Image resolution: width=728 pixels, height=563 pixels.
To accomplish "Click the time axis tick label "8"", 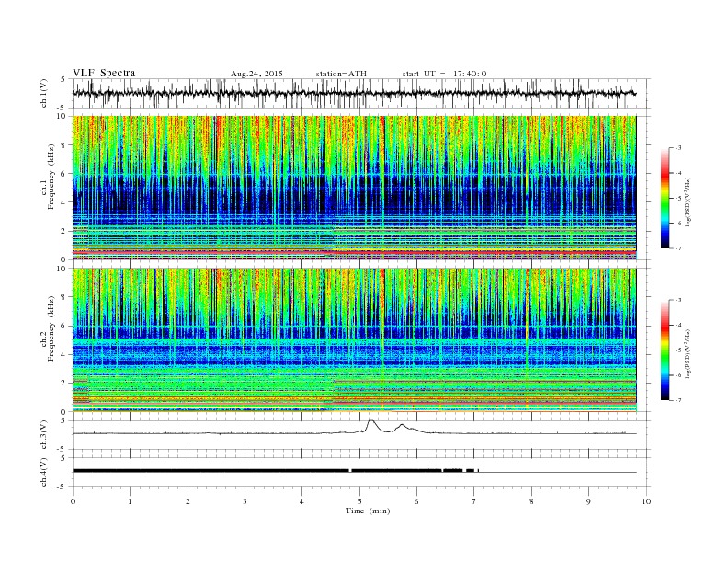I will (x=531, y=501).
